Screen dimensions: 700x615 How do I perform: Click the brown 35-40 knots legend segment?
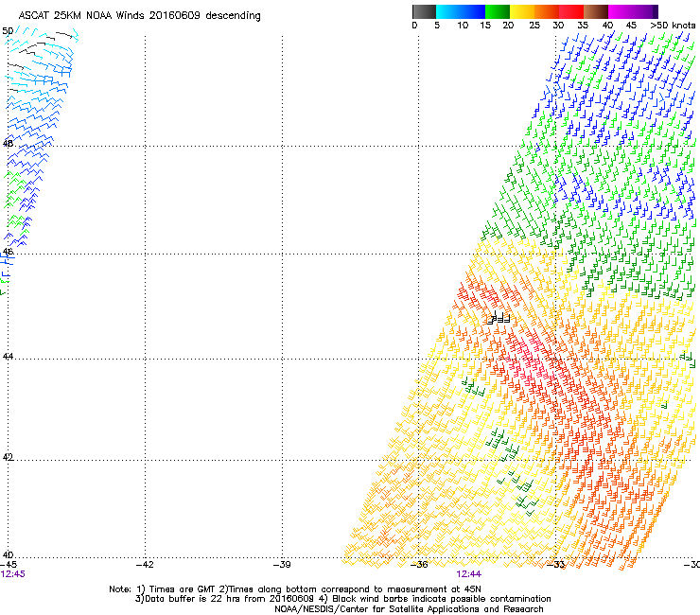tap(596, 11)
